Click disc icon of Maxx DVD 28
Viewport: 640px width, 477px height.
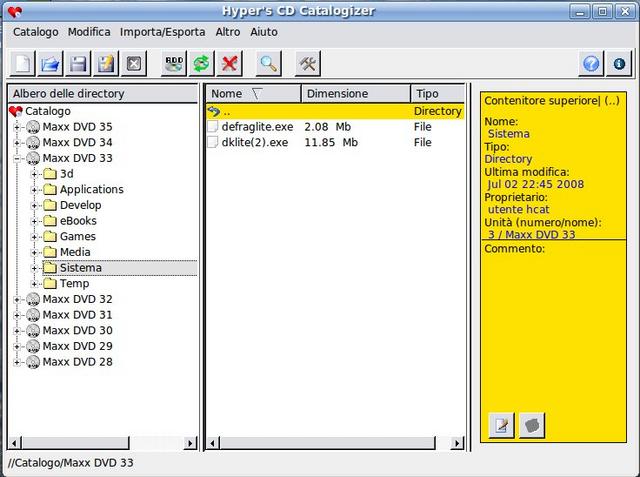(x=33, y=362)
